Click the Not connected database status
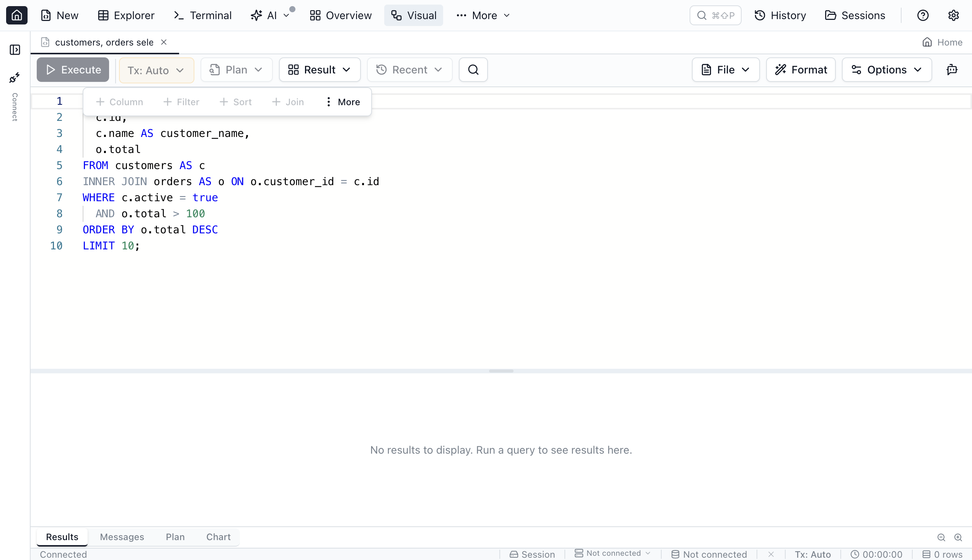Screen dimensions: 972x560 [x=709, y=554]
